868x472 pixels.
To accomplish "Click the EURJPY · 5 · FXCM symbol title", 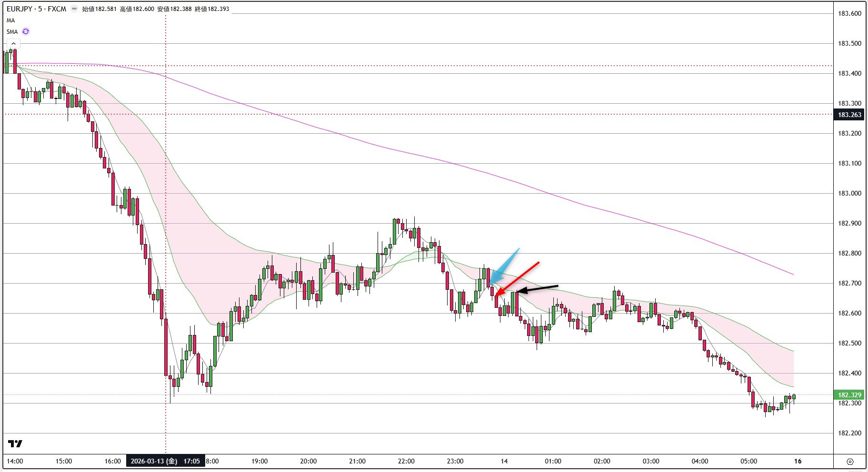I will 36,9.
